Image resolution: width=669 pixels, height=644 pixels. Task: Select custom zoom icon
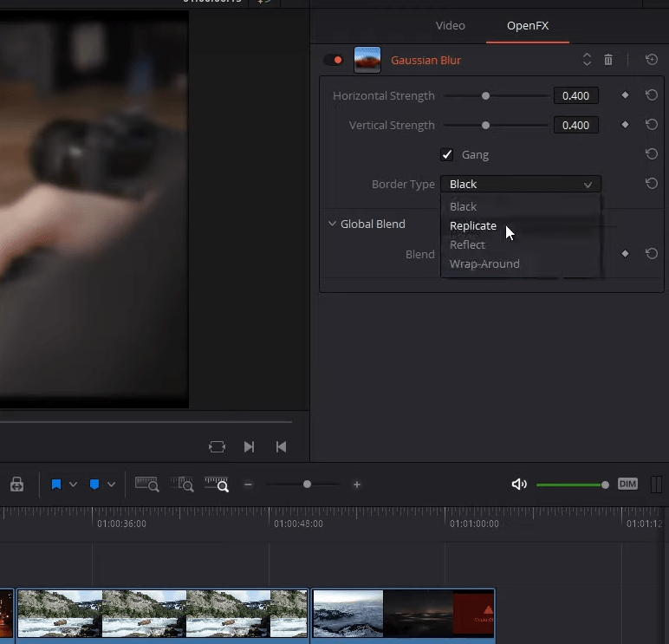pyautogui.click(x=217, y=485)
